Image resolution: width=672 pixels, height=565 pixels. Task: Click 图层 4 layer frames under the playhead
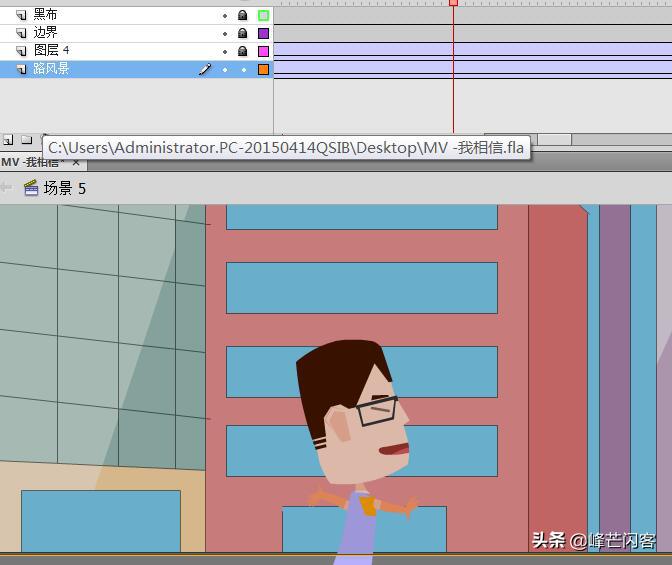[453, 51]
